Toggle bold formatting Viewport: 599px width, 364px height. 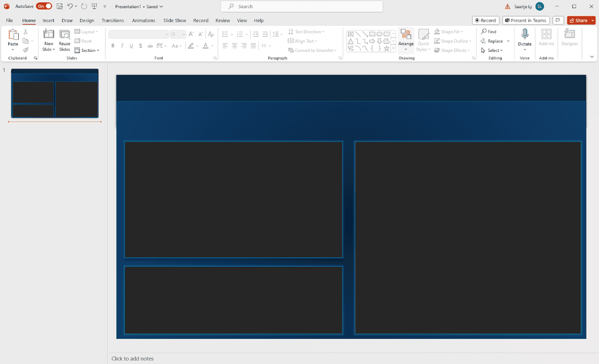(x=112, y=46)
